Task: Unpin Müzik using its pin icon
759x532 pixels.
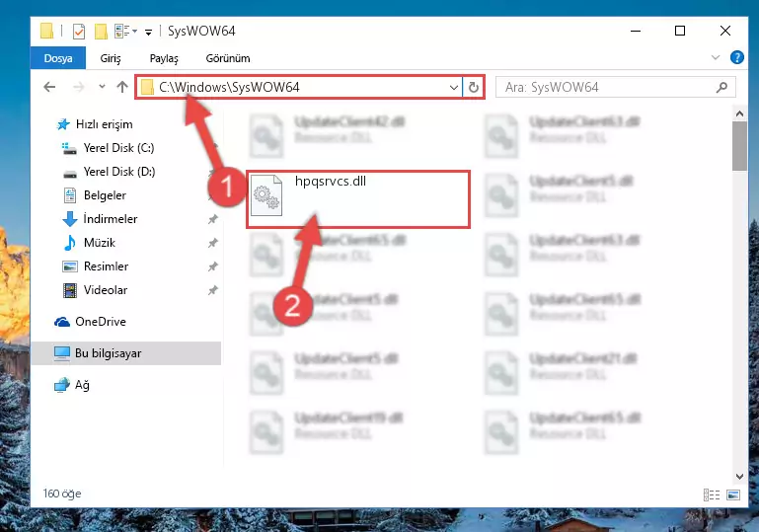Action: [212, 243]
